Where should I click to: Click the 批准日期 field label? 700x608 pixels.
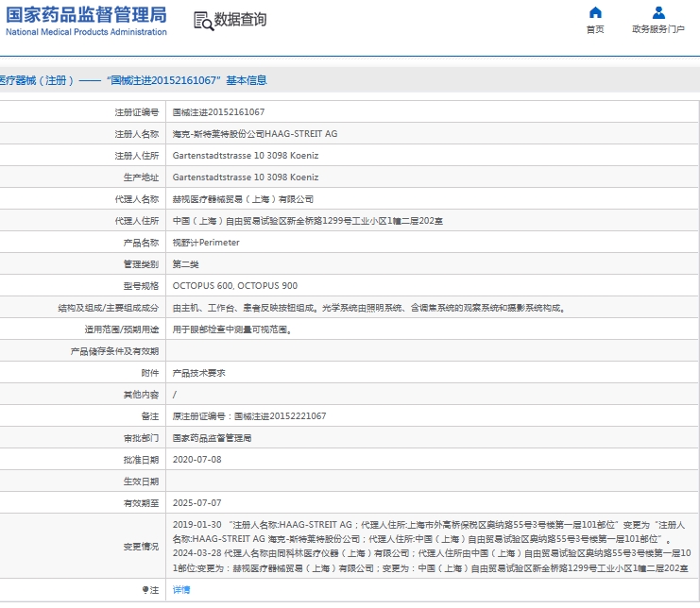141,460
